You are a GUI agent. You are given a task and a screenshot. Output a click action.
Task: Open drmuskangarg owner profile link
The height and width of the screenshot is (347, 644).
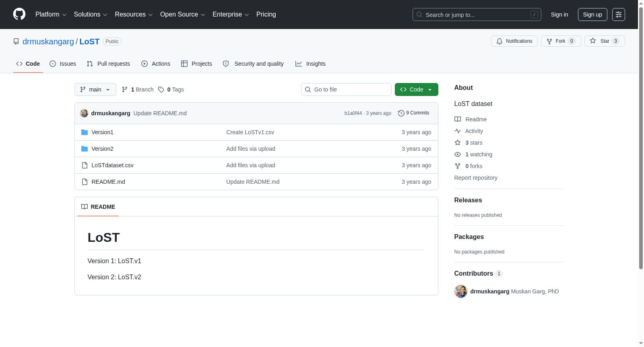point(48,42)
